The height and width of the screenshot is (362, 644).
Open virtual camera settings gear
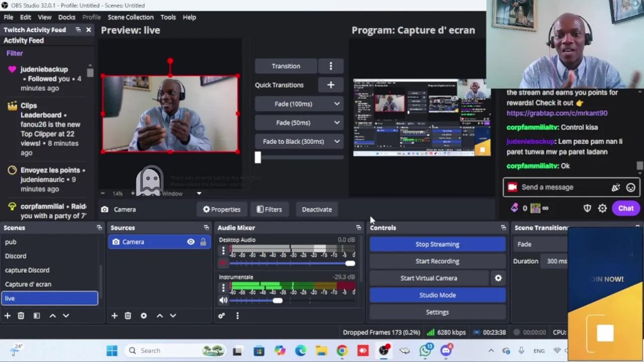pyautogui.click(x=498, y=278)
